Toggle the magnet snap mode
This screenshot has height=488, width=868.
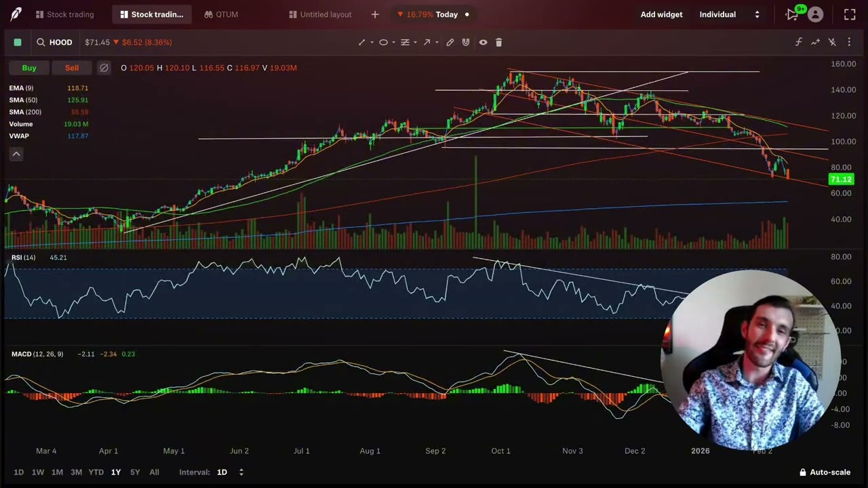click(466, 42)
